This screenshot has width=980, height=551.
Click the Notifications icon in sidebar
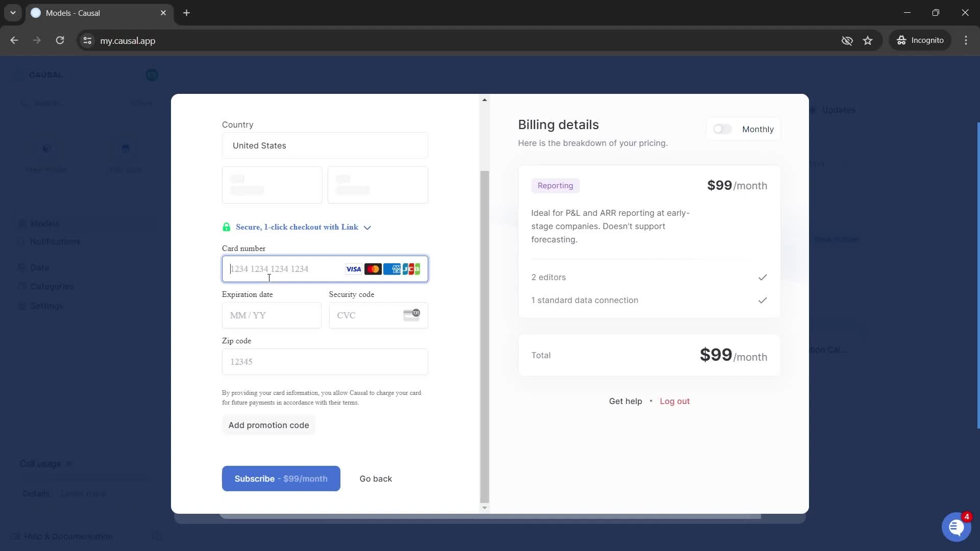[21, 241]
